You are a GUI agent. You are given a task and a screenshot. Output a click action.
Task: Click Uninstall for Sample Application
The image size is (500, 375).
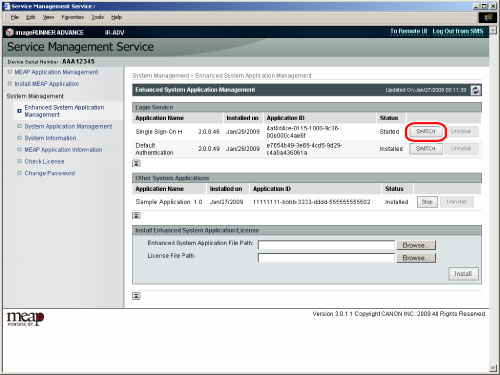pos(456,202)
